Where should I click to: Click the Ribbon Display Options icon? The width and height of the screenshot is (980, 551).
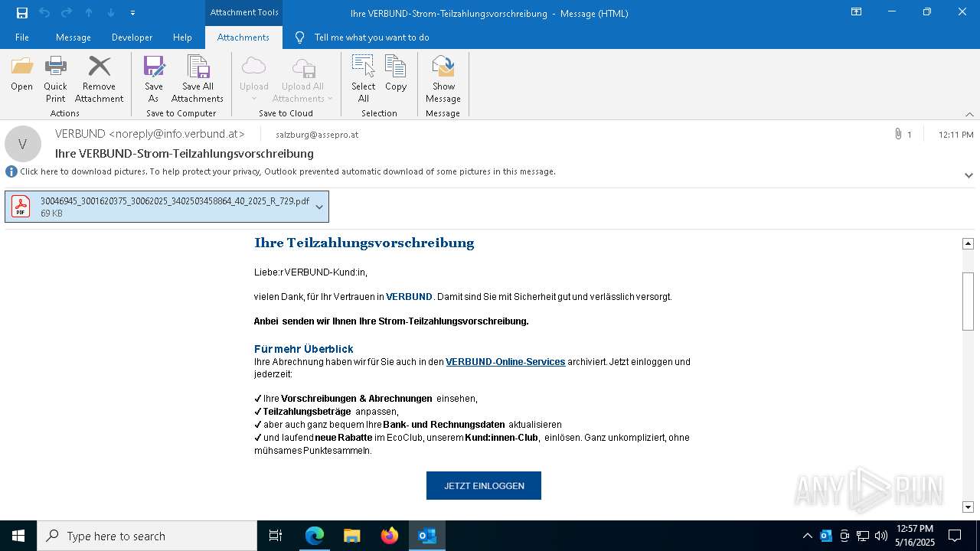(857, 12)
